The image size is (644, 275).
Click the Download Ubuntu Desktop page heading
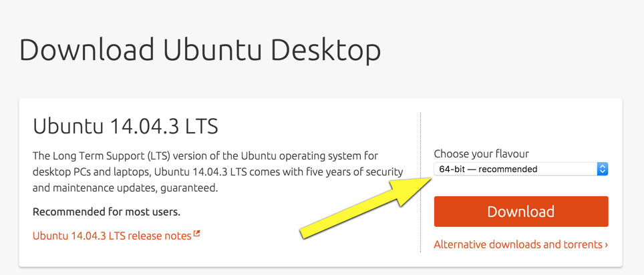pyautogui.click(x=200, y=50)
